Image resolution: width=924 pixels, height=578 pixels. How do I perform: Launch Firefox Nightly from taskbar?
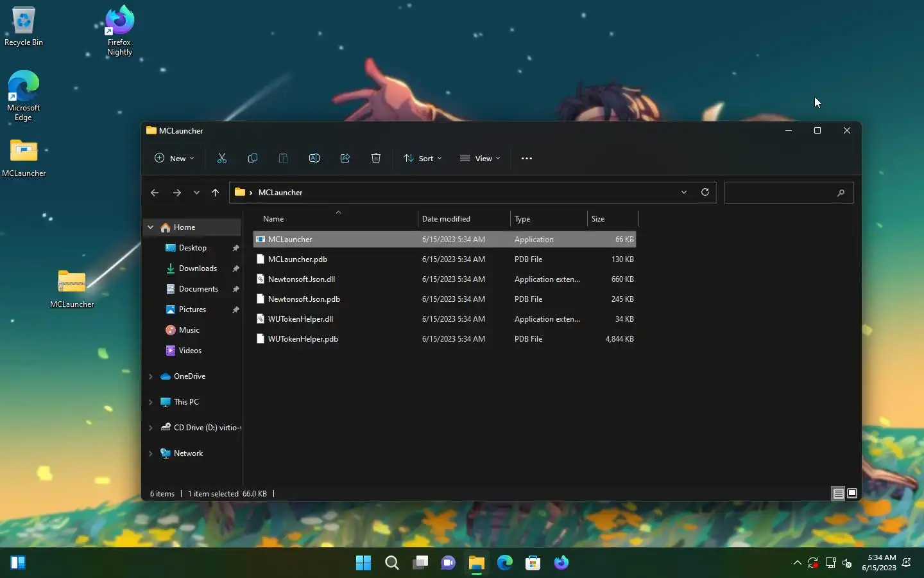click(x=561, y=563)
